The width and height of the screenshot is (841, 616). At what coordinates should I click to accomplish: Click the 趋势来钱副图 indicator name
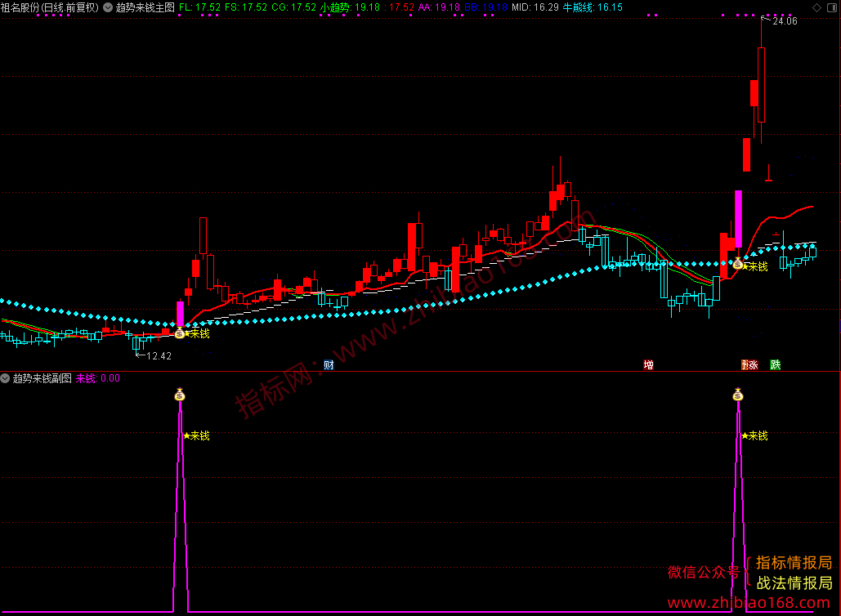click(42, 378)
